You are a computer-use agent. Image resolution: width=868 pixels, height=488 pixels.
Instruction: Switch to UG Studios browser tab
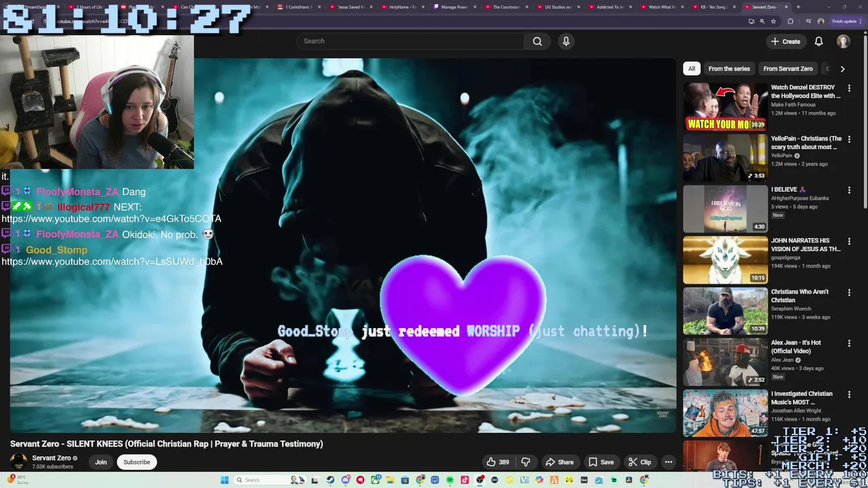pos(557,7)
